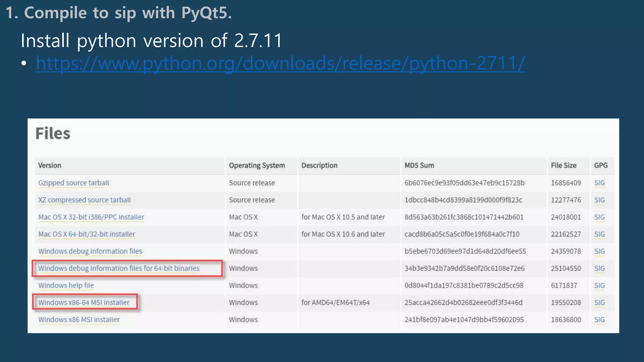Download Mac OS X 32-bit i386/PPC installer
Viewport: 644px width, 362px height.
(91, 217)
